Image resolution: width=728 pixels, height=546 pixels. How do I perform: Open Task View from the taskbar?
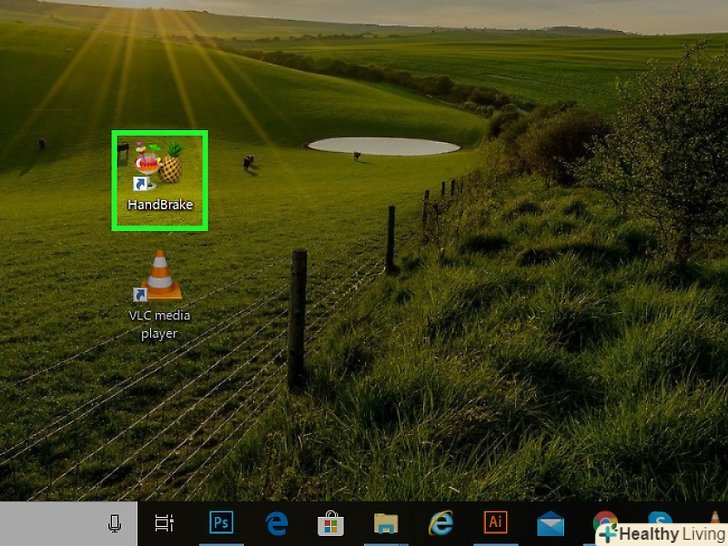pyautogui.click(x=164, y=523)
